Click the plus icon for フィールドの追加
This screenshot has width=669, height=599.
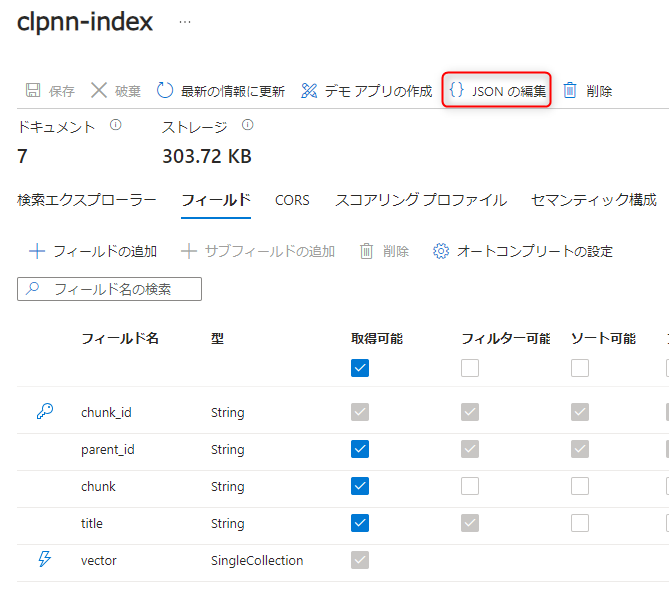pyautogui.click(x=37, y=251)
